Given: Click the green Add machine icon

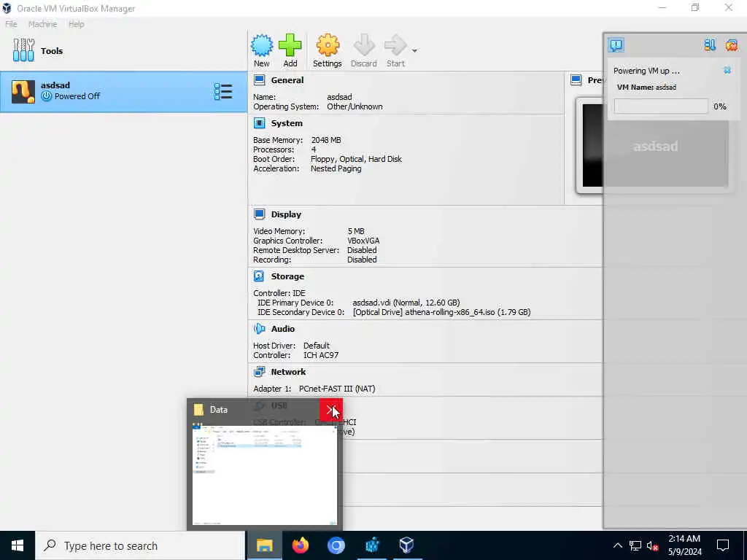Looking at the screenshot, I should pos(290,46).
